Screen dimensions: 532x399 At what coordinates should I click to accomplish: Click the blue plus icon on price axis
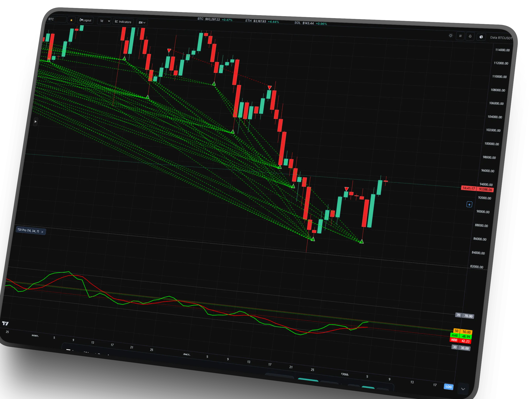point(469,205)
